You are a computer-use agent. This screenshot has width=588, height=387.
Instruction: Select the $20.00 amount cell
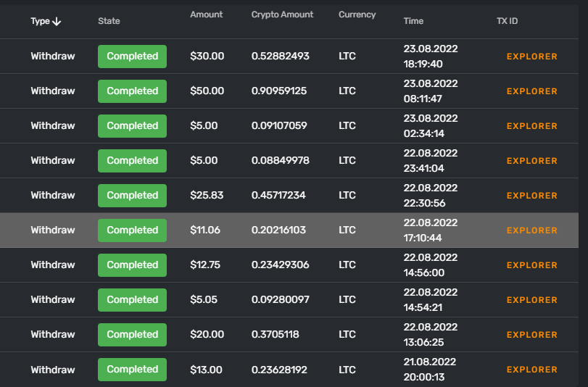click(207, 335)
